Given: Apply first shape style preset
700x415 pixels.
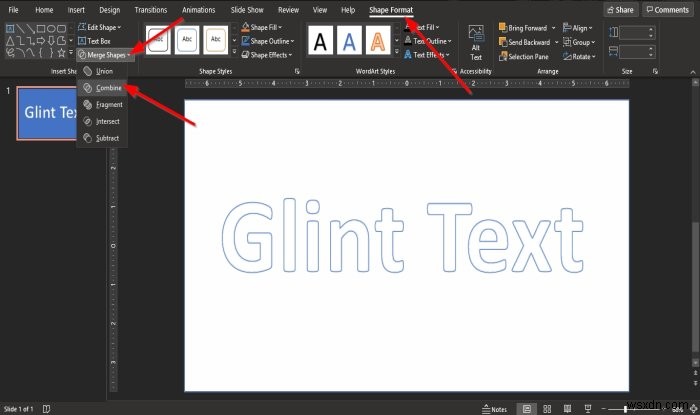Looking at the screenshot, I should point(158,40).
